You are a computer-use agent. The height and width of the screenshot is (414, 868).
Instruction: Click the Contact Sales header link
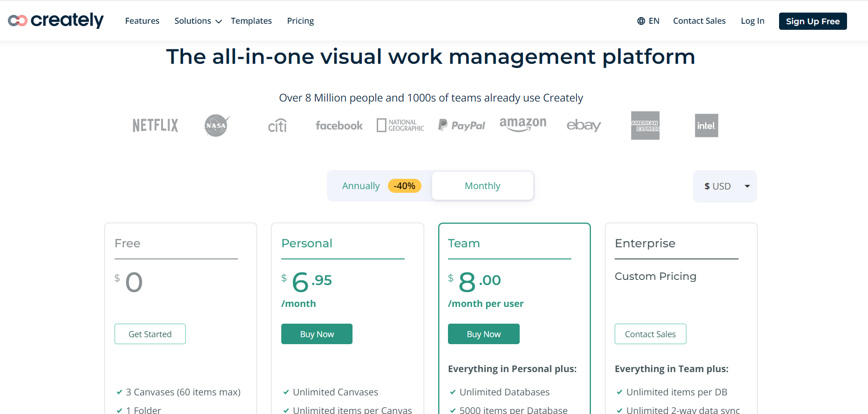(x=699, y=21)
